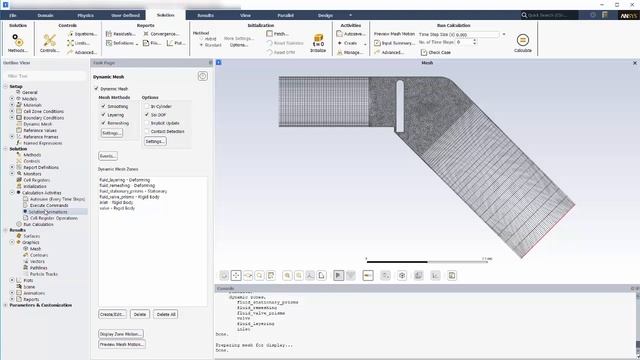Switch to the Parallel ribbon tab
Viewport: 640px width, 360px height.
tap(285, 16)
